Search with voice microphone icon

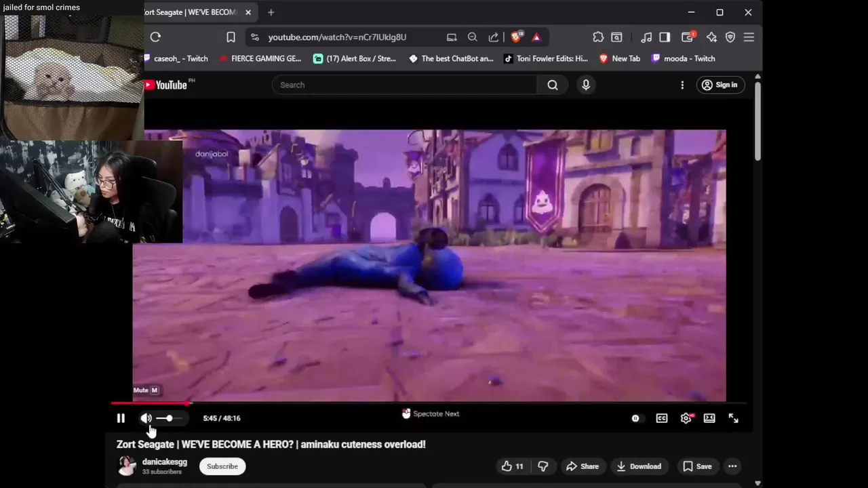coord(586,85)
